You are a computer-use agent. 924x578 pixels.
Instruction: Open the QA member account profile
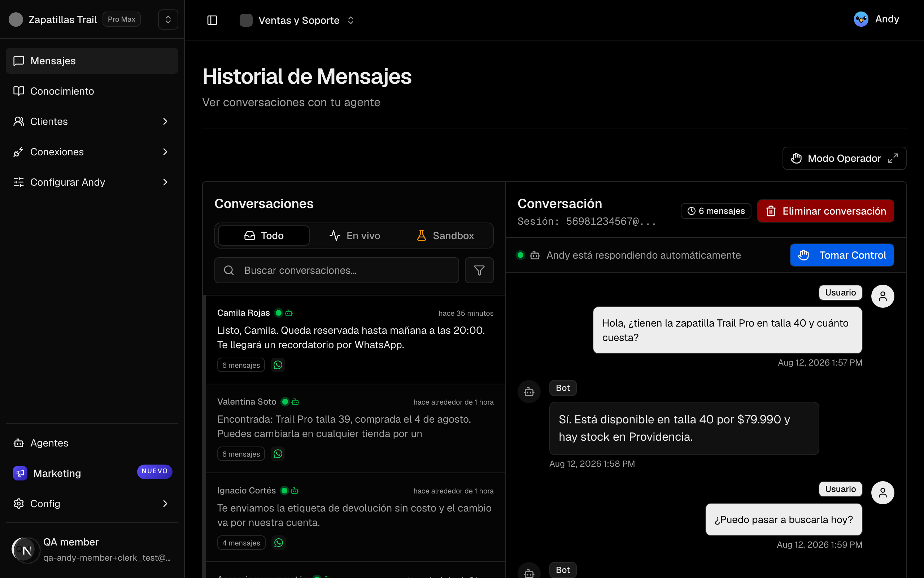tap(92, 550)
